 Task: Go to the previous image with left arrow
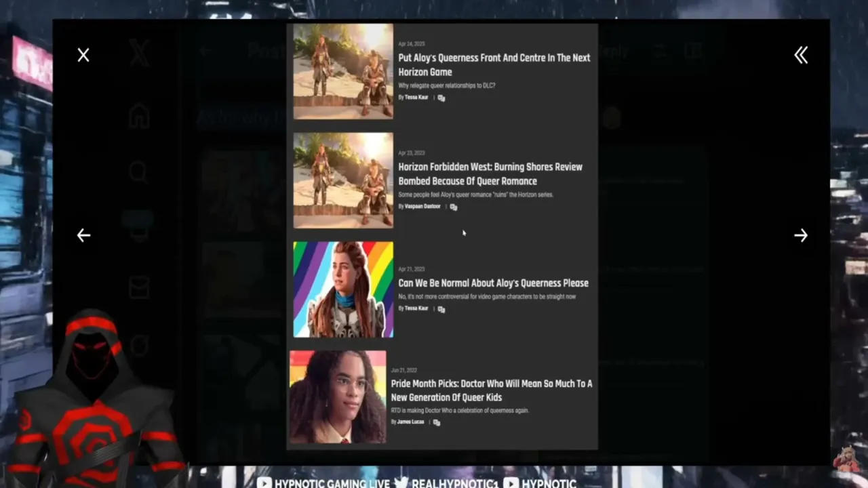coord(83,235)
